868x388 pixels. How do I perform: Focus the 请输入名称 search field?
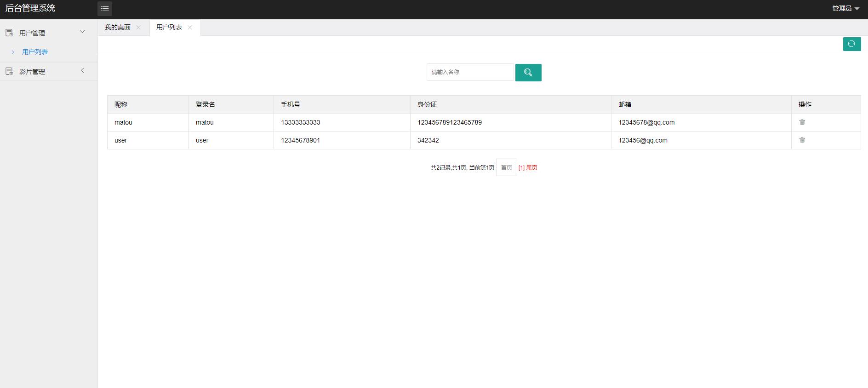click(470, 72)
